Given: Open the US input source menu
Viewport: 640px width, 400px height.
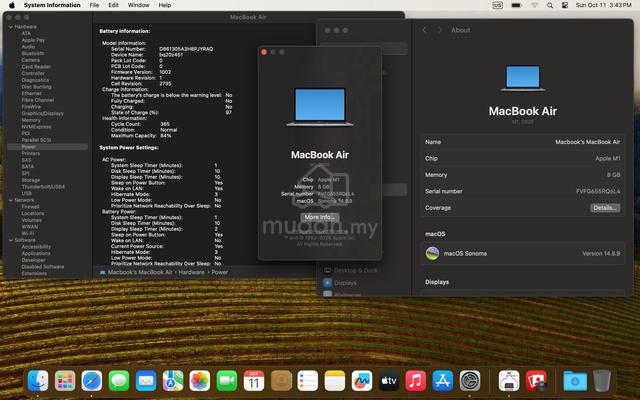Looking at the screenshot, I should (x=498, y=5).
